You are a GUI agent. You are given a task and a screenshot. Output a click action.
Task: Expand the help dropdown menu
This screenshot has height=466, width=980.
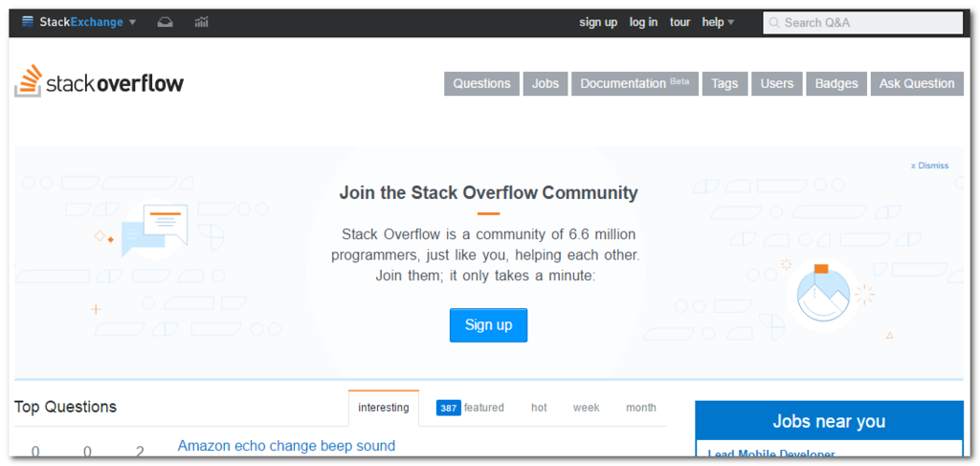[718, 23]
